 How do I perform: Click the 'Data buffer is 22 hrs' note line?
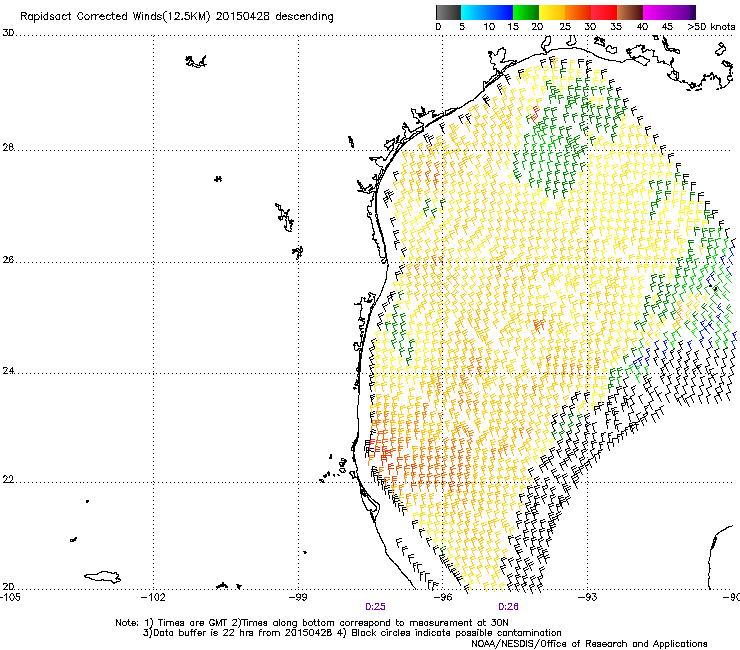(x=352, y=633)
